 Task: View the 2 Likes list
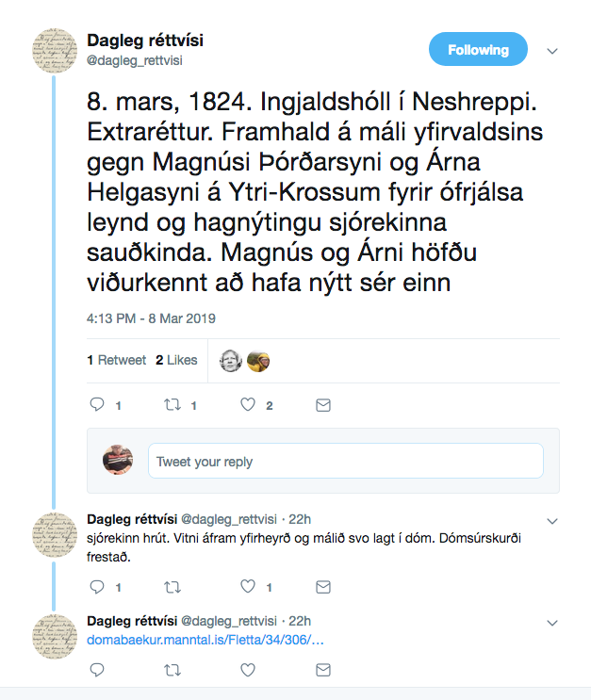pyautogui.click(x=176, y=360)
